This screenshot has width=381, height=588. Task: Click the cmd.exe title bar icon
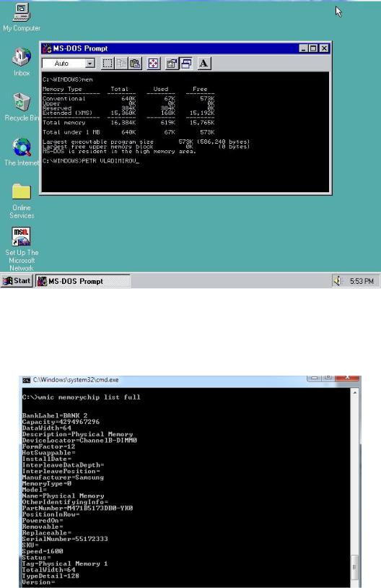coord(26,380)
